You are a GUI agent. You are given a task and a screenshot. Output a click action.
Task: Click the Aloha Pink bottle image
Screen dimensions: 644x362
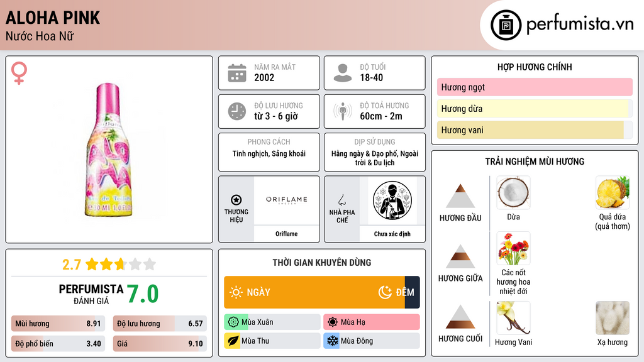tap(108, 150)
